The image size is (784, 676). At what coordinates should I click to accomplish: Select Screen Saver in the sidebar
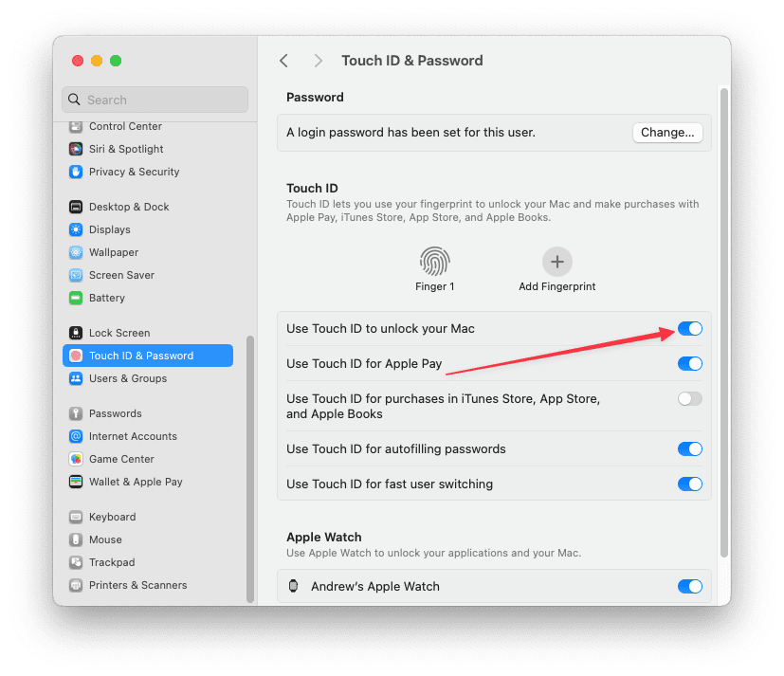click(148, 275)
